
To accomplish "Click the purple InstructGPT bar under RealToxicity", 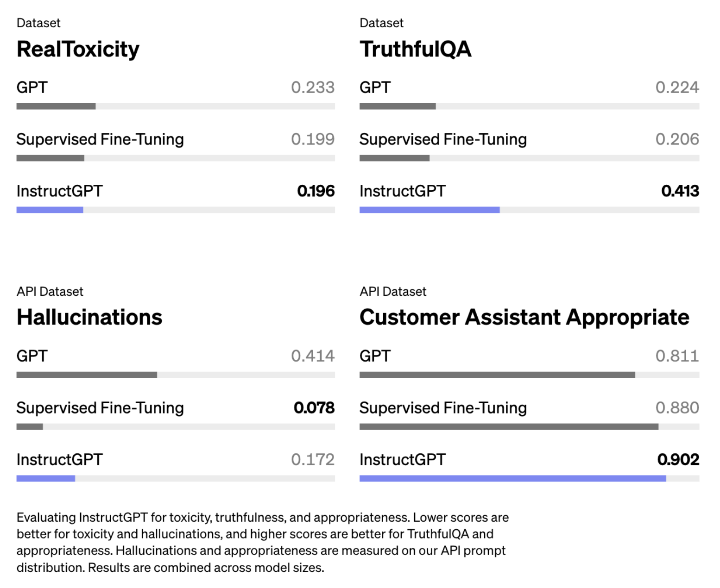I will pos(50,210).
